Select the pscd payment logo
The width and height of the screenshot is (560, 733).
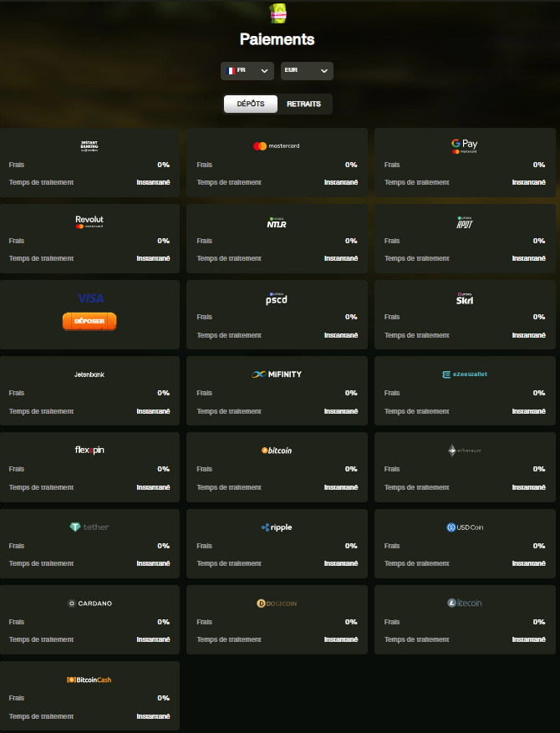[277, 298]
